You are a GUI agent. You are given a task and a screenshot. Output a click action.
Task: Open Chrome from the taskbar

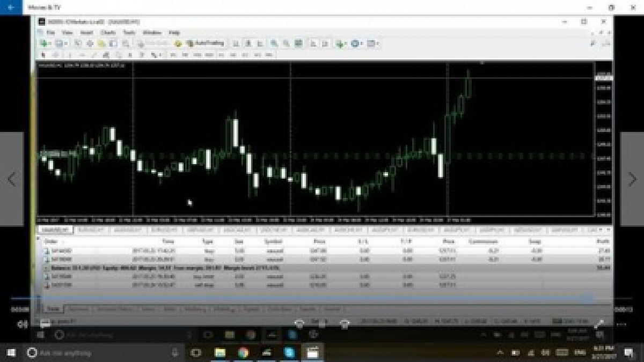243,353
